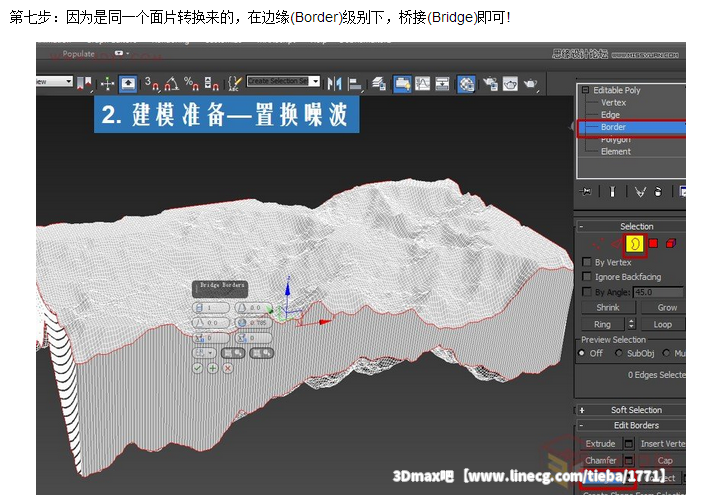Screen dimensions: 705x495
Task: Select Element sub-object cube icon
Action: [671, 243]
